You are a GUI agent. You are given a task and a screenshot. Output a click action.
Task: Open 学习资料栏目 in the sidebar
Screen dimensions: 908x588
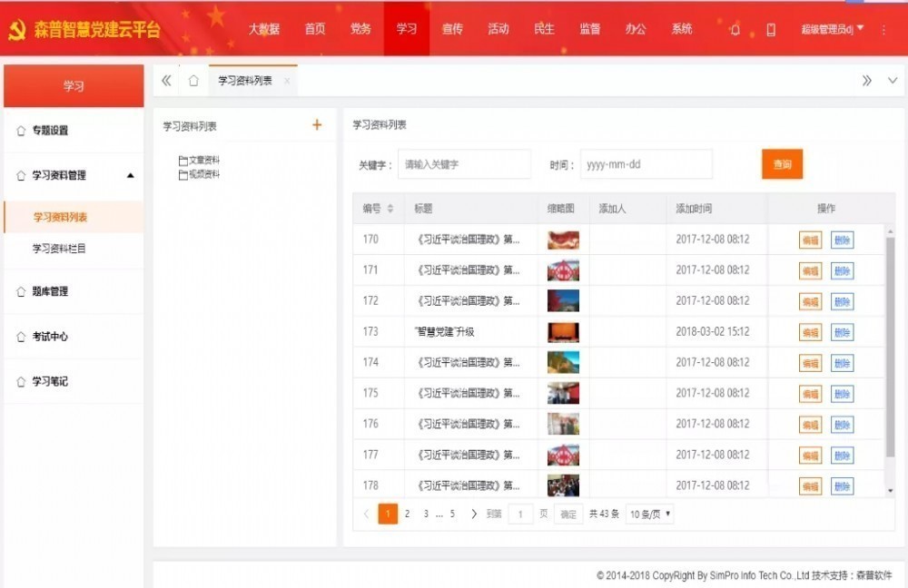tap(59, 249)
